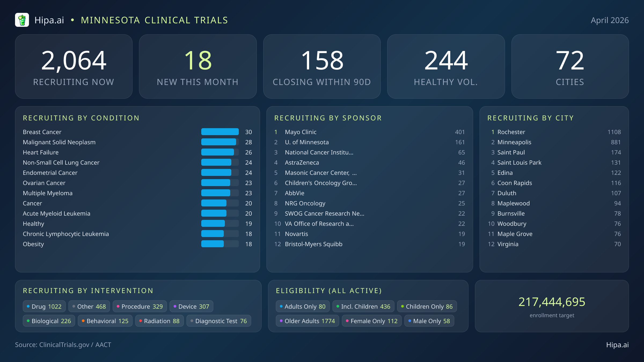Select the 158 Closing Within 90D card
This screenshot has height=362, width=644.
coord(322,67)
